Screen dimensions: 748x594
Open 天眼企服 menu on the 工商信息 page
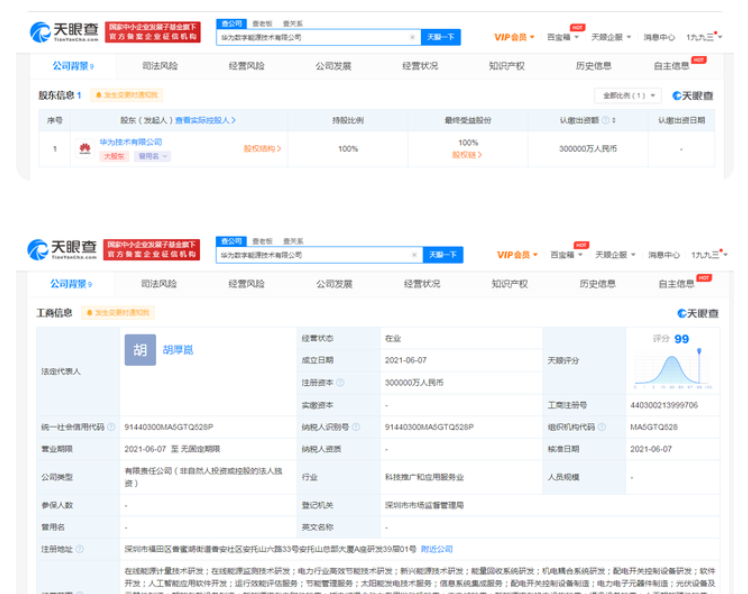[x=615, y=255]
